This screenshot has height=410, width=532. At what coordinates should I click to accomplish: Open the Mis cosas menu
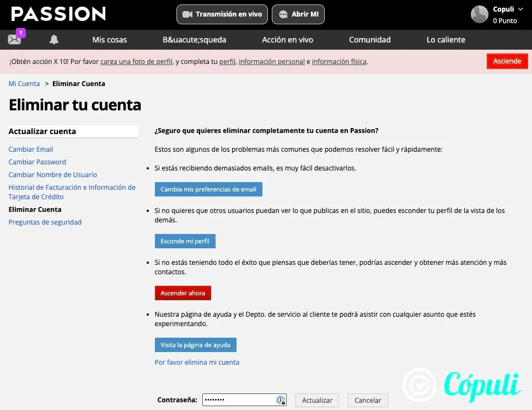[110, 40]
